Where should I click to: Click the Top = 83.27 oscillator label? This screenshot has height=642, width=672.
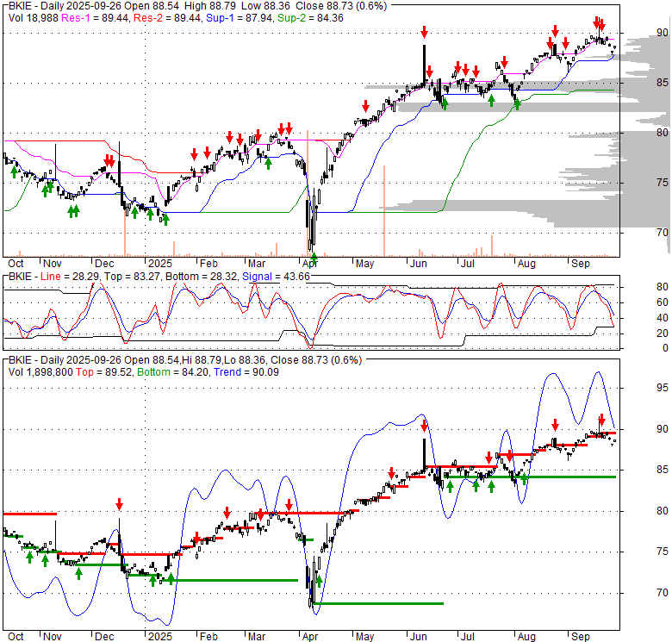132,277
